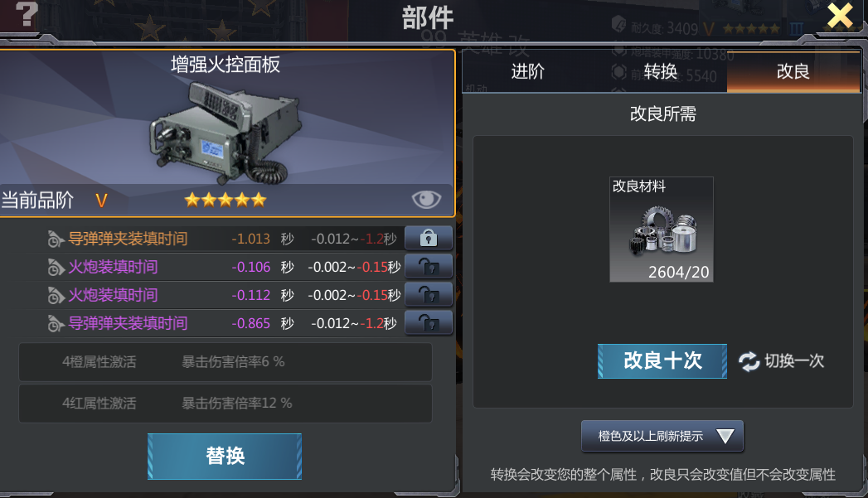Close the 部件 panel with X
This screenshot has height=498, width=868.
840,16
